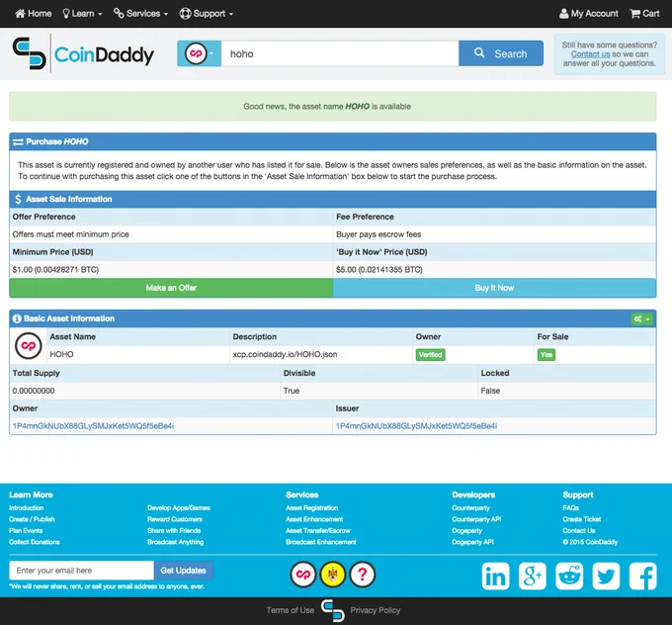Expand the Learn menu
672x625 pixels.
coord(82,13)
